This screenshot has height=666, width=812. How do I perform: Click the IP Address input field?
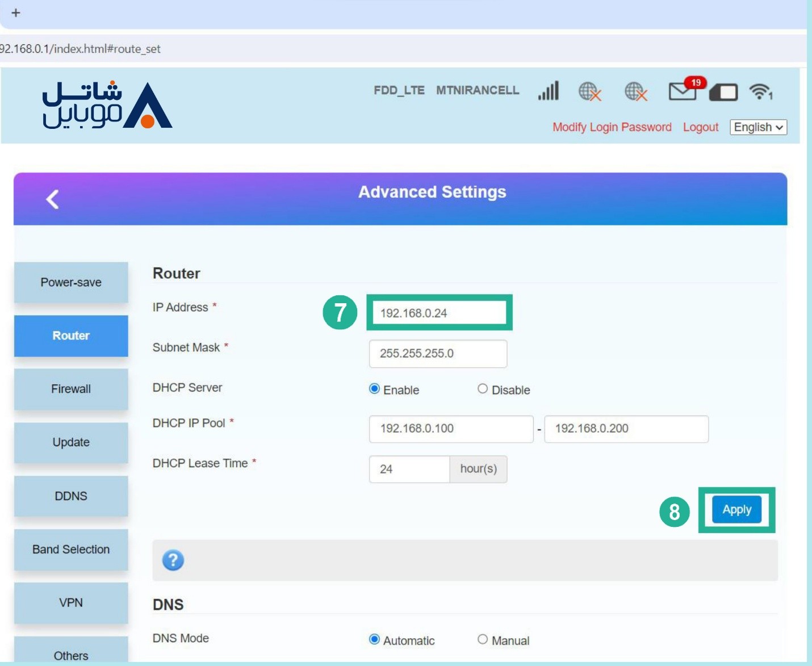[439, 313]
